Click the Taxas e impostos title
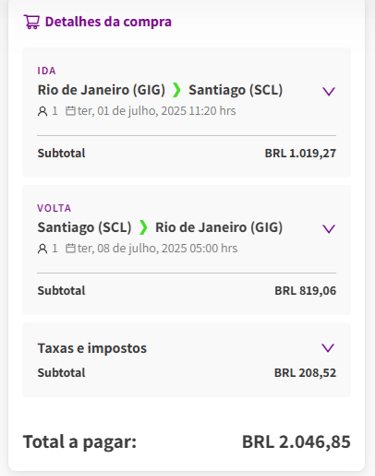The height and width of the screenshot is (476, 375). tap(92, 348)
